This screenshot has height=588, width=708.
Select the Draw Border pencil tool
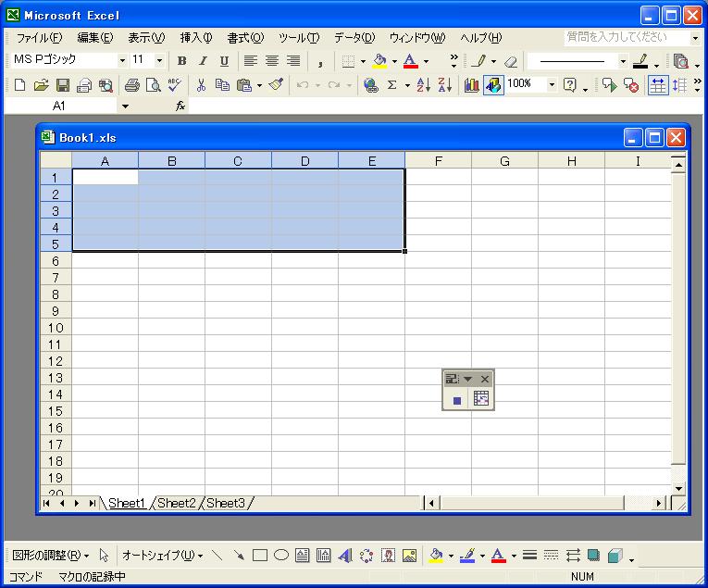478,61
